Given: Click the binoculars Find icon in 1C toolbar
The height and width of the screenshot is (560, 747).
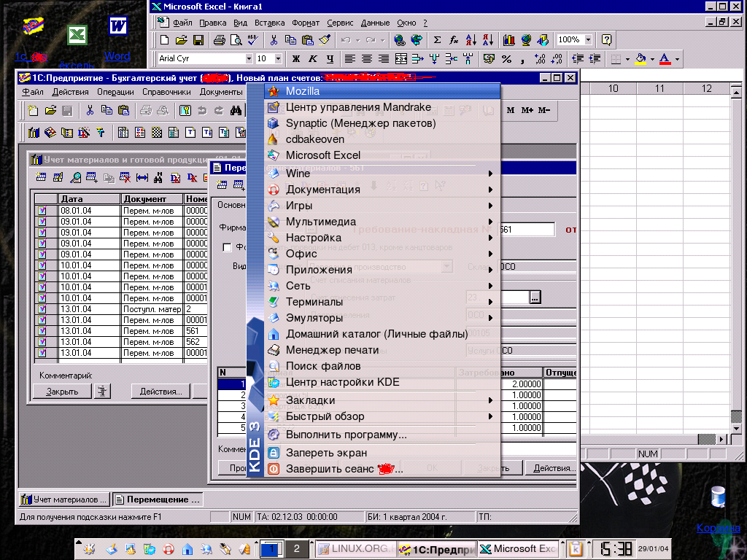Looking at the screenshot, I should [x=236, y=111].
